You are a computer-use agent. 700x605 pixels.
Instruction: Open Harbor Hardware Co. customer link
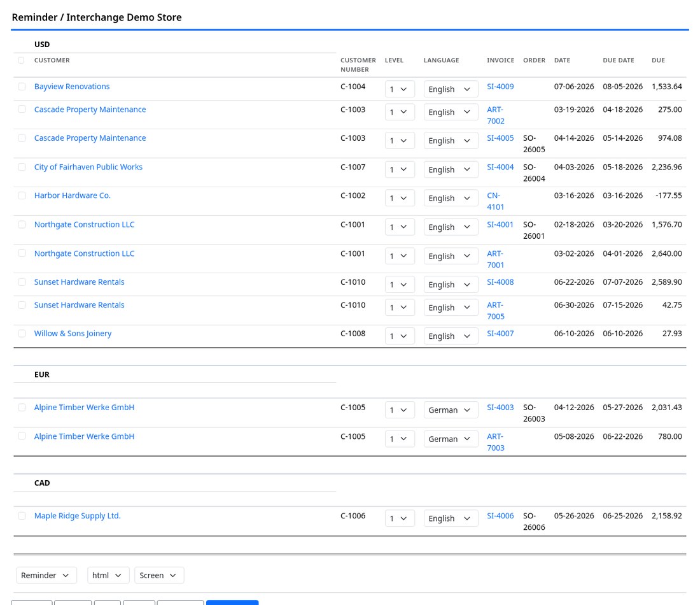pos(73,196)
